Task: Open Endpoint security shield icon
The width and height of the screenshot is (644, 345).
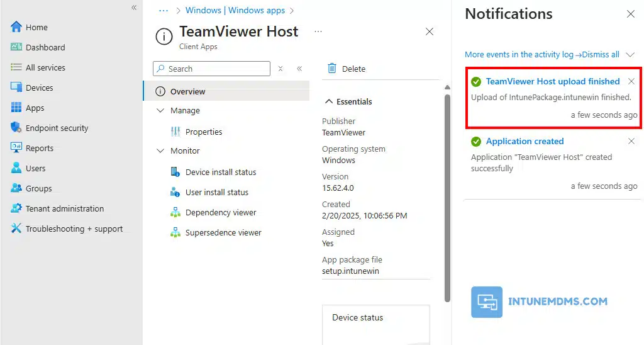Action: [16, 127]
